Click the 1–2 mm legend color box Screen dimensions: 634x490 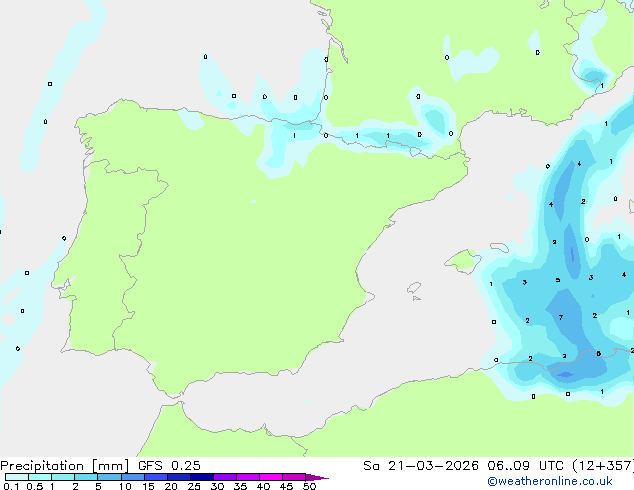click(63, 477)
